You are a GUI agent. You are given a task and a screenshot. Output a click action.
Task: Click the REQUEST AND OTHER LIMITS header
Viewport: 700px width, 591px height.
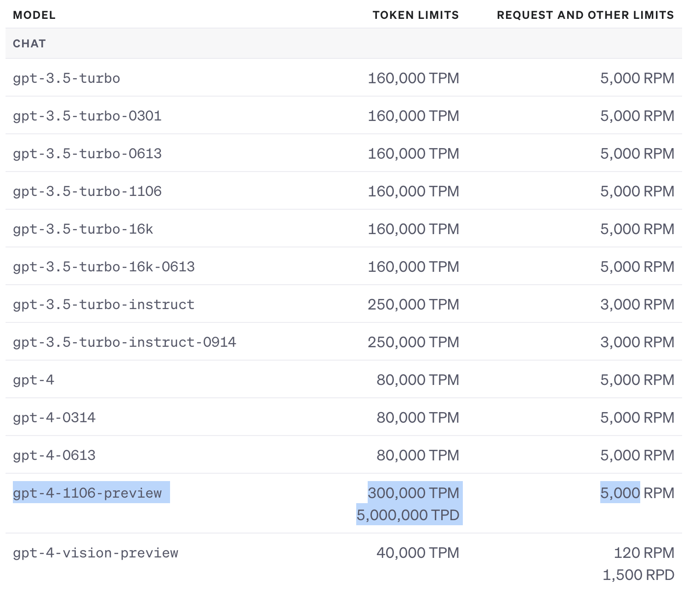(x=585, y=15)
